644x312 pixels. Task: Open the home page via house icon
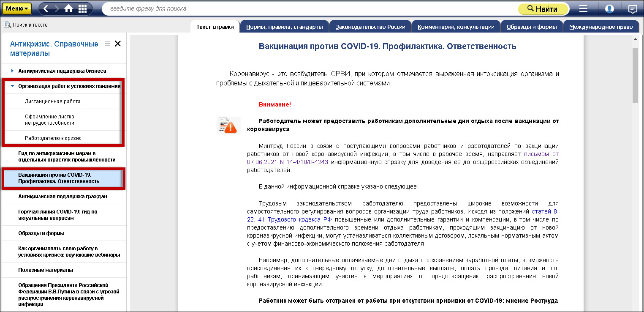click(x=68, y=8)
